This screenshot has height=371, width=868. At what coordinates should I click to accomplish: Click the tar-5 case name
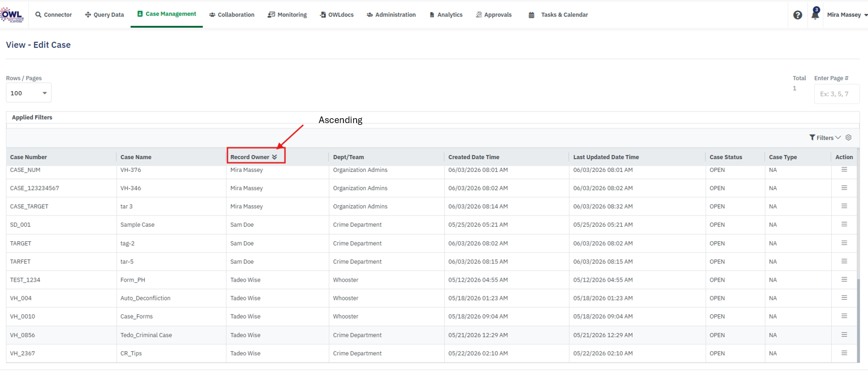(127, 262)
